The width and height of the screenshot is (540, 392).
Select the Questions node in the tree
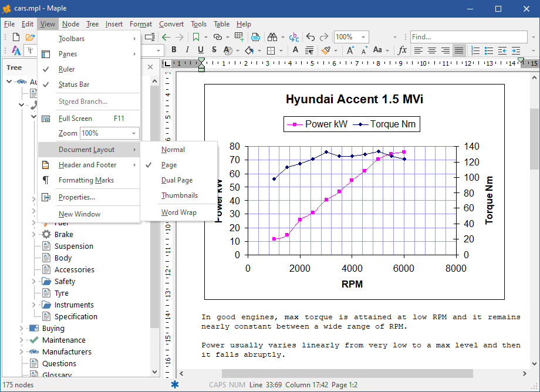click(x=59, y=363)
